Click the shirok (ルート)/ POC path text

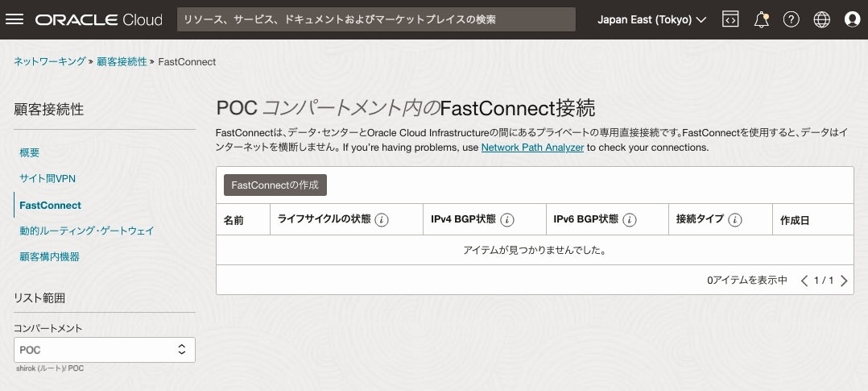[x=50, y=368]
